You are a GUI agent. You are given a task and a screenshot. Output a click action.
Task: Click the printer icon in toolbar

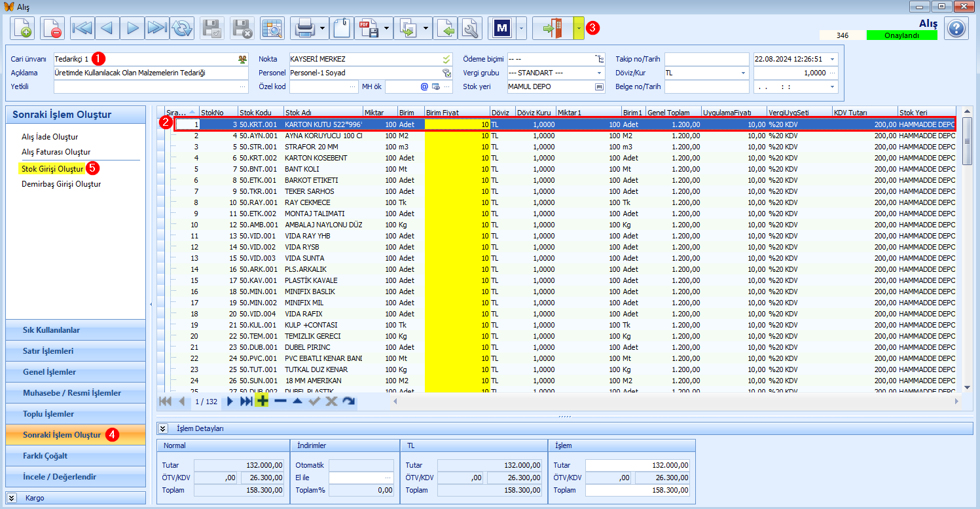tap(305, 28)
